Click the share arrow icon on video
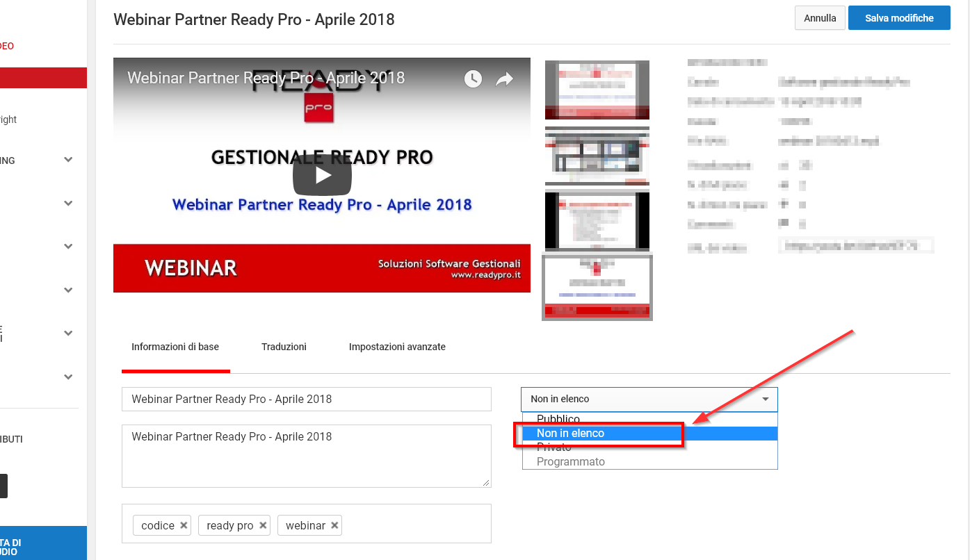 (x=504, y=79)
